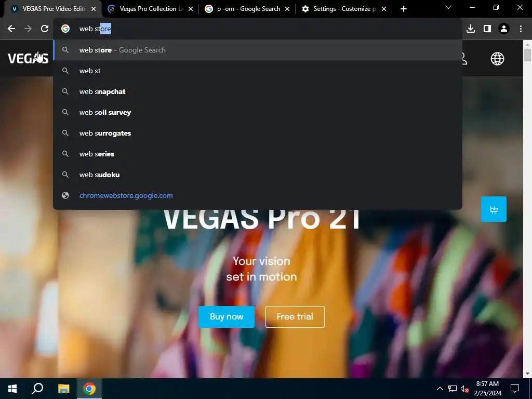Click muted volume tray icon

coord(464,389)
